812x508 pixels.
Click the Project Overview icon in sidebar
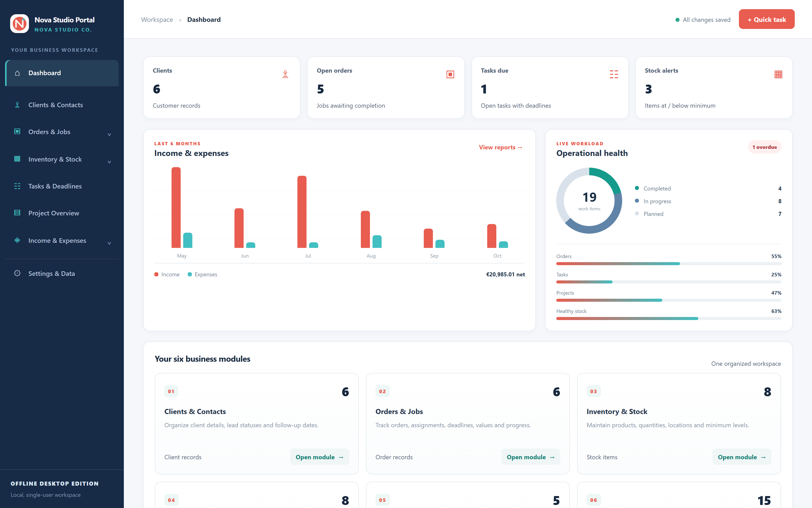17,213
